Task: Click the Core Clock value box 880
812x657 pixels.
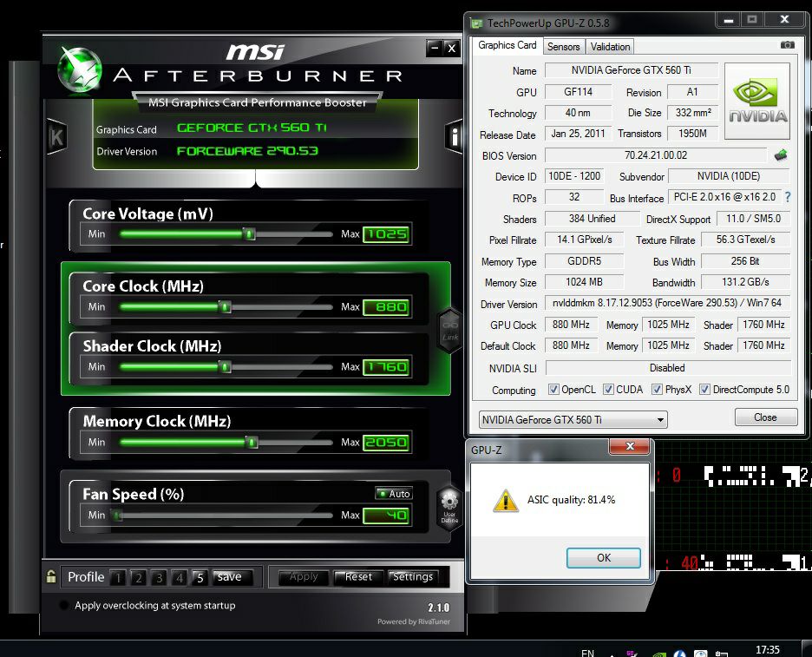Action: tap(386, 307)
